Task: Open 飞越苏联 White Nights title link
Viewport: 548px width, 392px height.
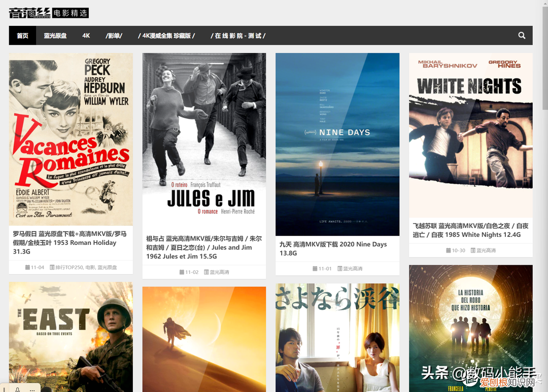Action: pyautogui.click(x=470, y=230)
